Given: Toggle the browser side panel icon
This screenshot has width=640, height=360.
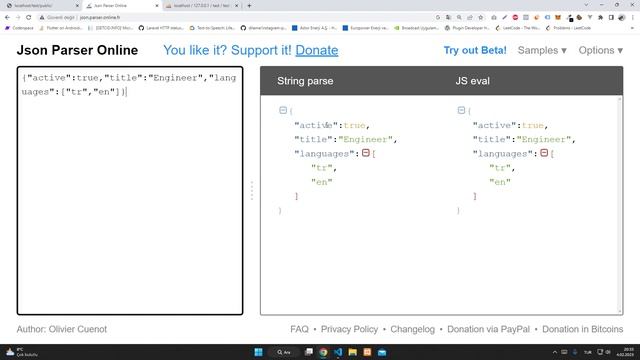Looking at the screenshot, I should [611, 18].
